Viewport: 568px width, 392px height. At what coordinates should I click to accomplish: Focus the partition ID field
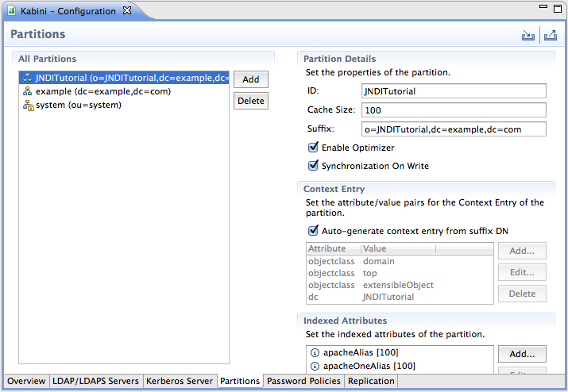[454, 91]
